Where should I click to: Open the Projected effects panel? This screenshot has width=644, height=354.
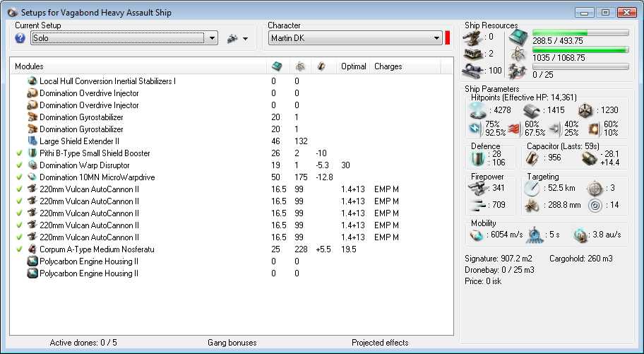(380, 343)
